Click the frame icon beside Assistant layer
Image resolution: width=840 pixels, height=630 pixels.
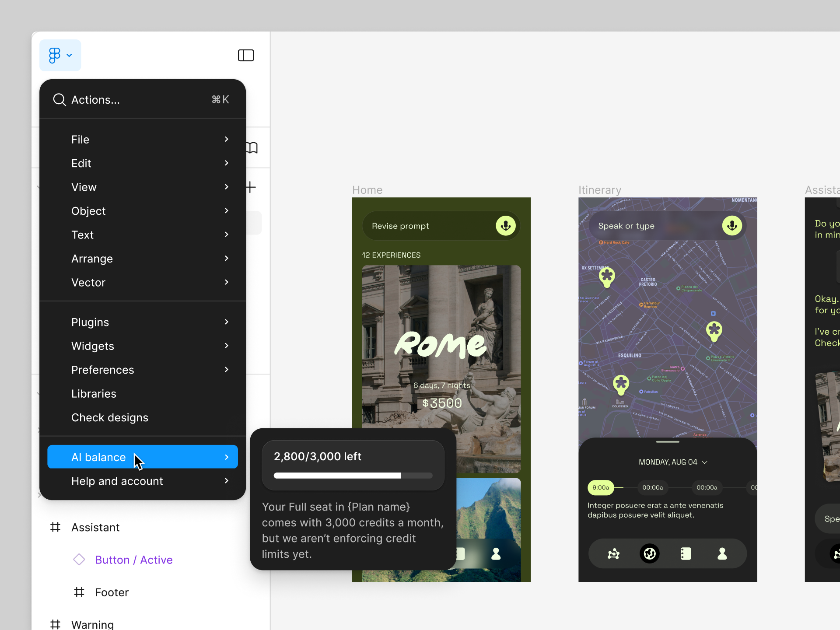tap(55, 527)
